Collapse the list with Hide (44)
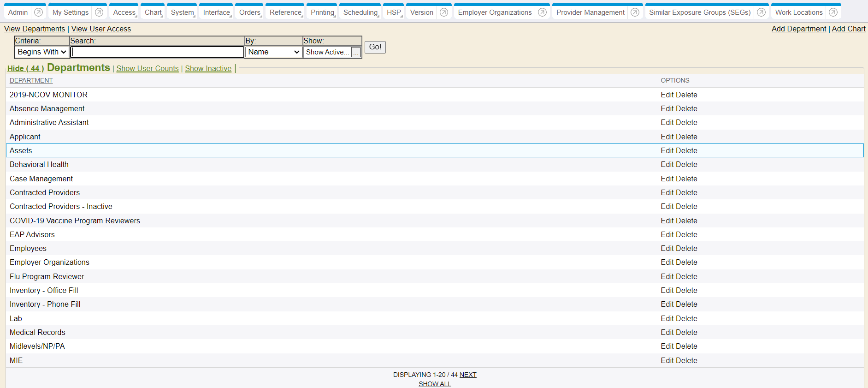This screenshot has width=868, height=388. point(25,68)
